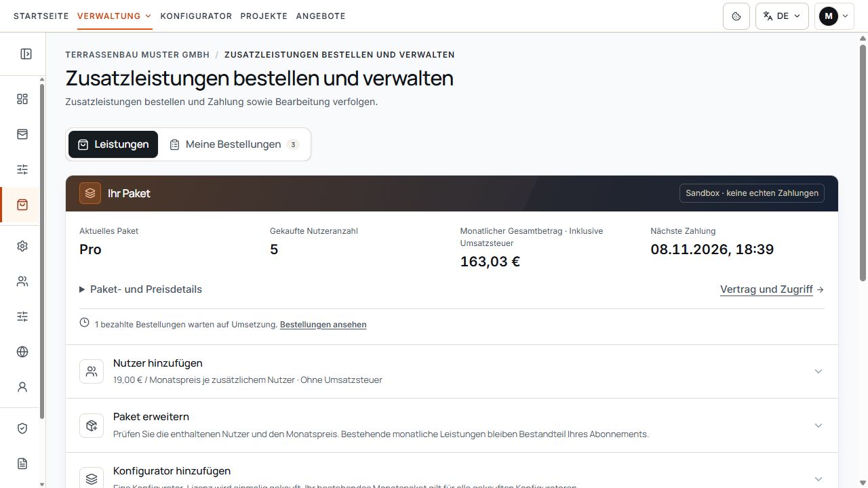This screenshot has height=488, width=868.
Task: Click the archive box icon in the sidebar
Action: pos(22,134)
